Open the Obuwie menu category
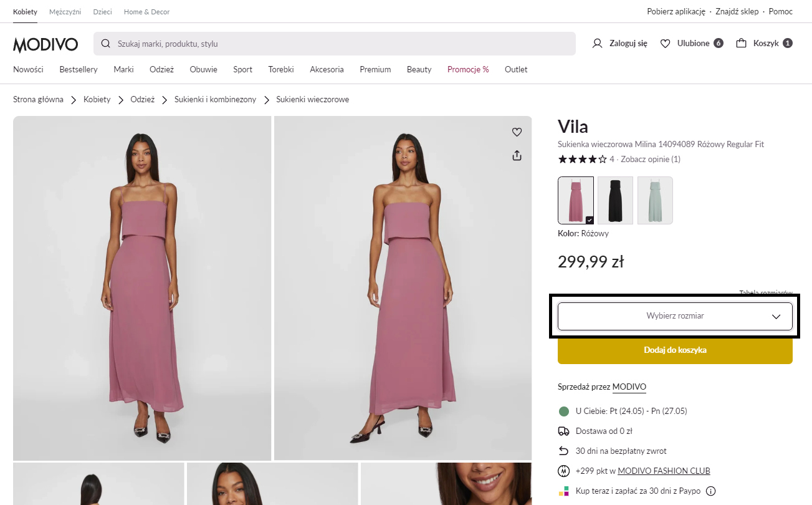This screenshot has height=505, width=812. [203, 69]
